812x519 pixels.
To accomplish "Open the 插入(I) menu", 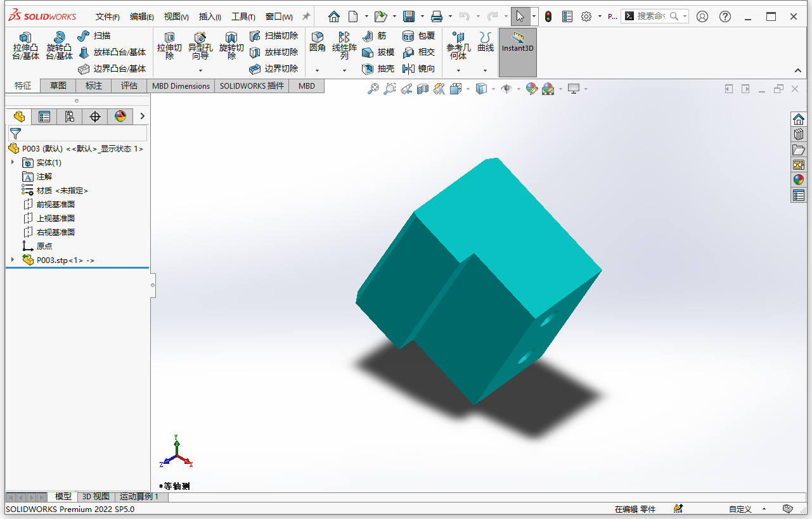I will click(210, 17).
